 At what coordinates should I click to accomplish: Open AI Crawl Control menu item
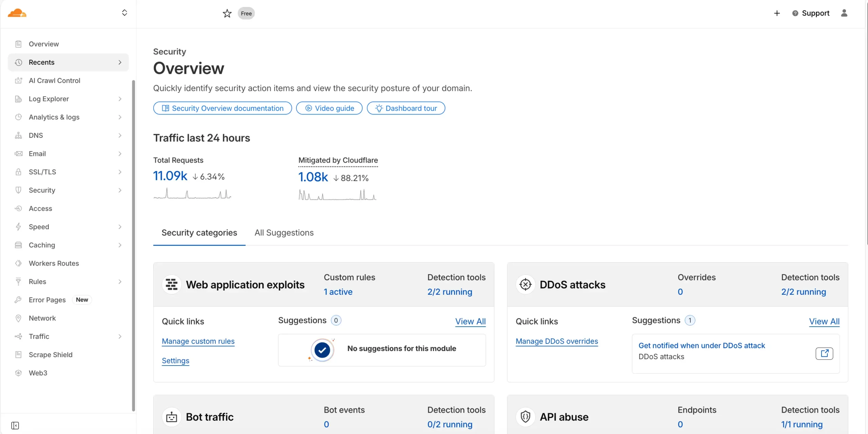(x=68, y=81)
